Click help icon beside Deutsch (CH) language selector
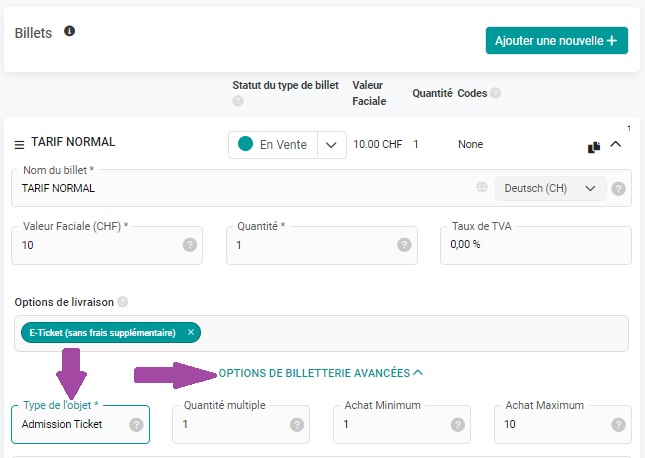The width and height of the screenshot is (645, 458). 618,189
